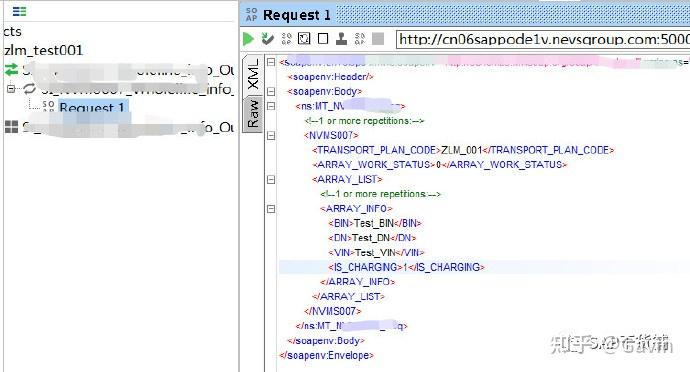
Task: Click the list view icon in left panel
Action: point(19,11)
